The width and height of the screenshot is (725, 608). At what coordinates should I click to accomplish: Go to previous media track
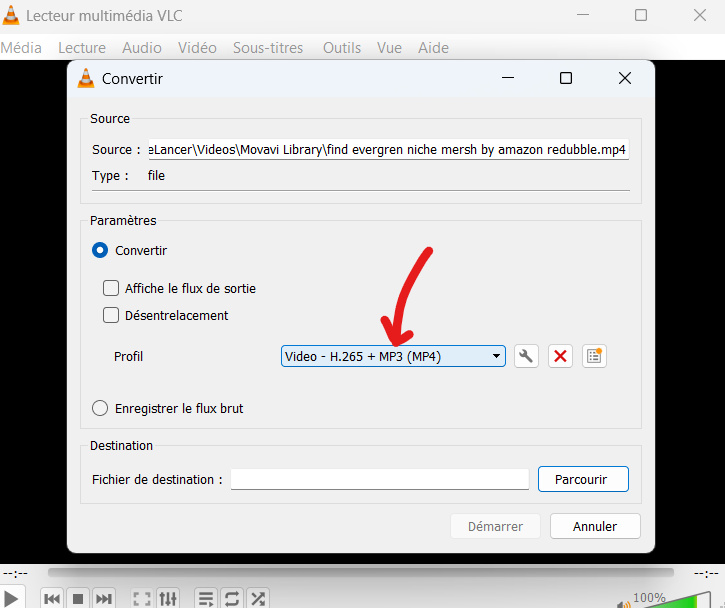point(52,599)
